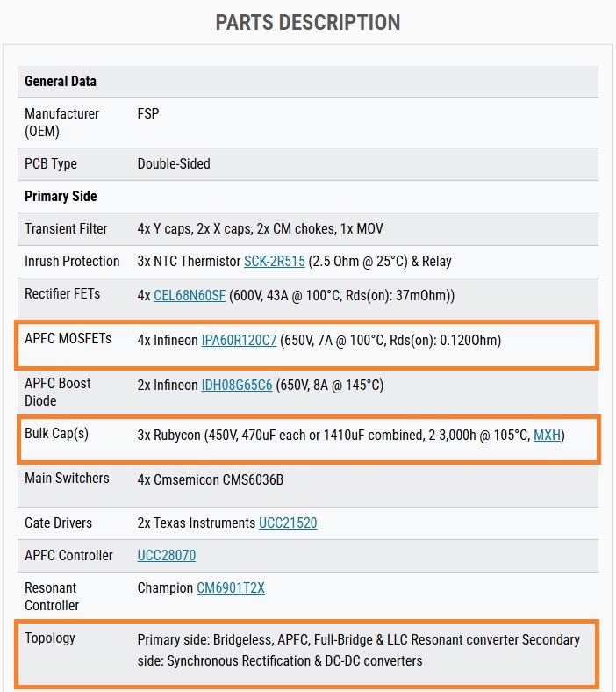Follow the IPA60R120C7 MOSFET link
Screen dimensions: 616x692
[x=239, y=340]
